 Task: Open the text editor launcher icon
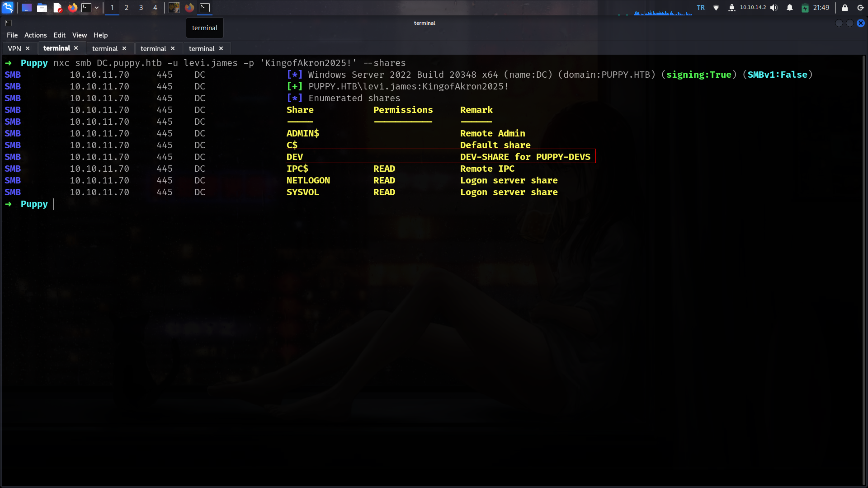click(57, 8)
